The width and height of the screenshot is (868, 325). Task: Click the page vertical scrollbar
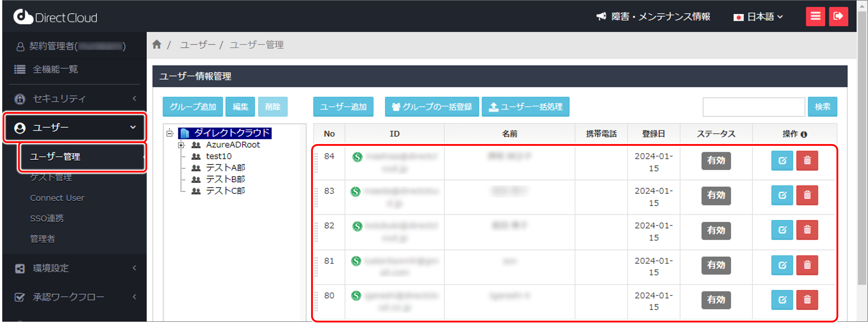click(x=862, y=148)
